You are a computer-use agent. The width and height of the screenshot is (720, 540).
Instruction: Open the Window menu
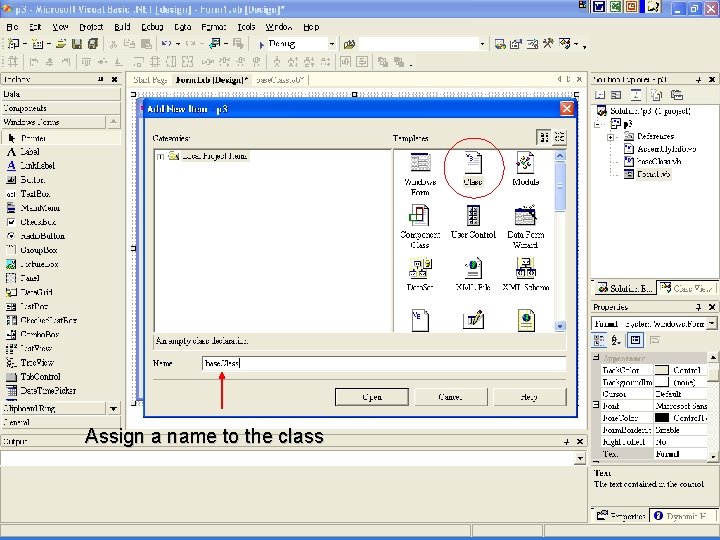pyautogui.click(x=279, y=27)
